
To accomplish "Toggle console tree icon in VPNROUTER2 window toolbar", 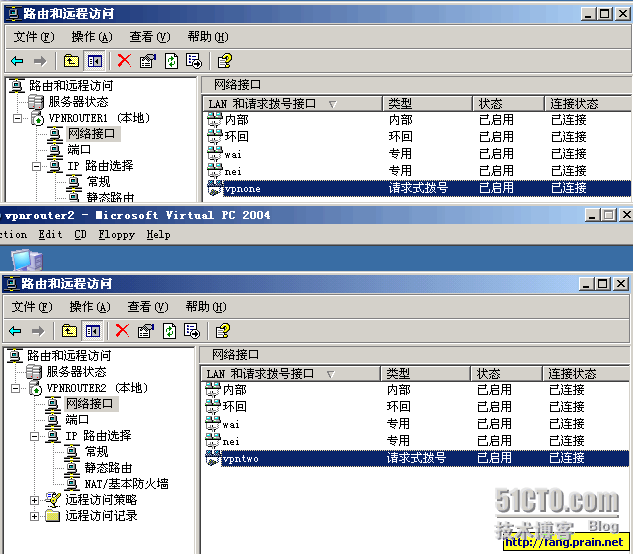I will pos(93,331).
